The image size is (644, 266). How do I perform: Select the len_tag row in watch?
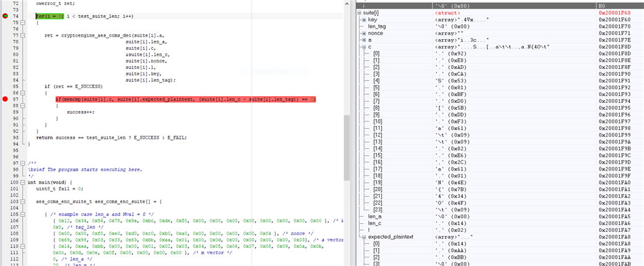point(500,26)
